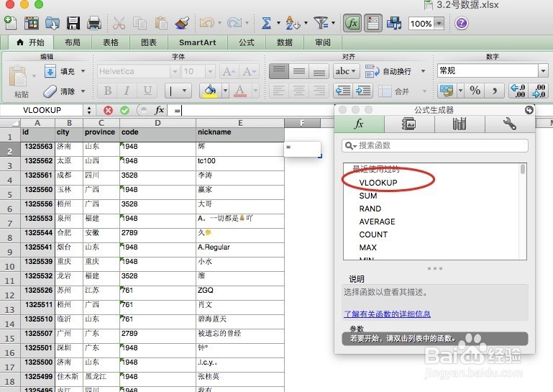The width and height of the screenshot is (553, 392).
Task: Paste using the toolbar clipboard icon
Action: pyautogui.click(x=161, y=23)
